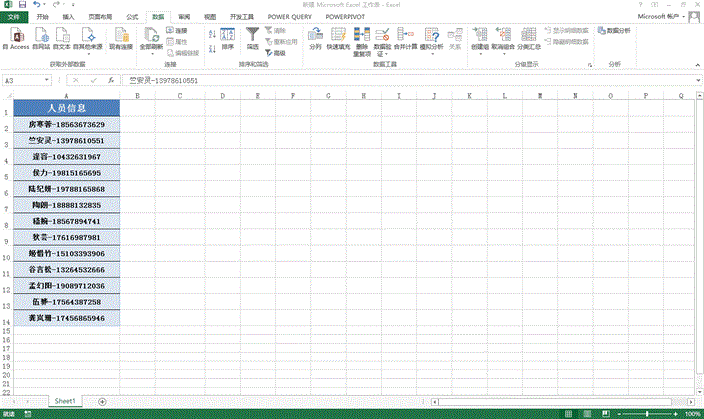Open the Existing Connections (现有连接) dialog
Viewport: 704px width, 419px height.
point(121,36)
